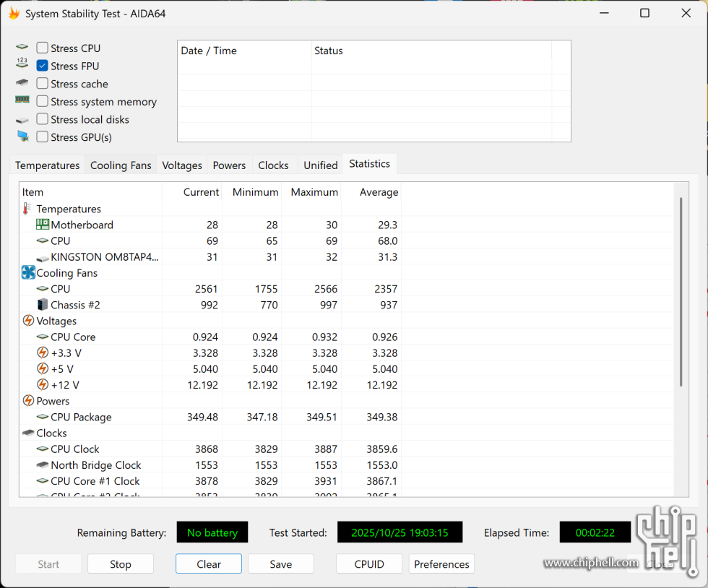Toggle the Stress GPU(s) checkbox
The image size is (708, 588).
click(43, 137)
